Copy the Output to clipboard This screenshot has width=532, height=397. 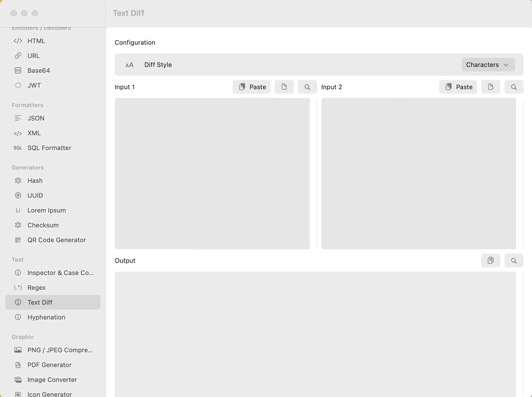tap(491, 260)
